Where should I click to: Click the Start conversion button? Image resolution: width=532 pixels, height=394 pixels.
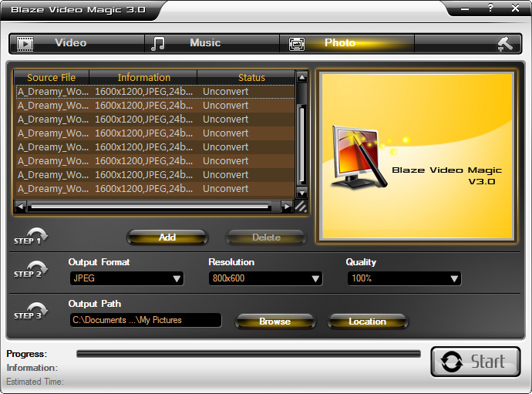click(476, 362)
